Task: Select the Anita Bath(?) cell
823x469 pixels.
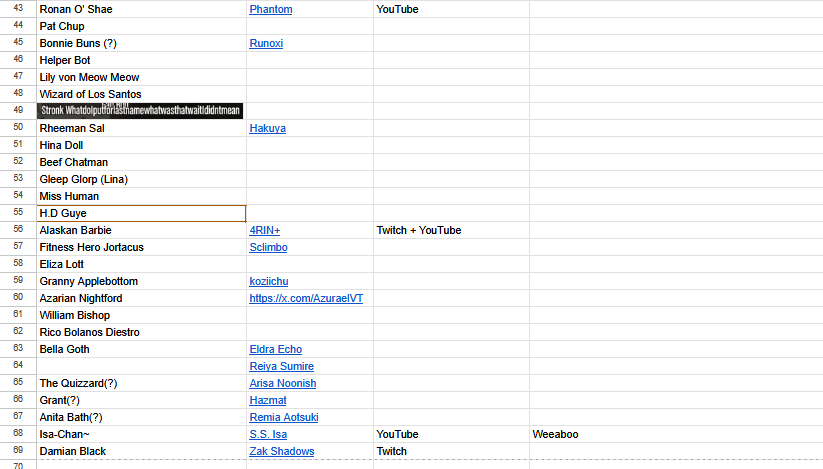Action: [141, 417]
